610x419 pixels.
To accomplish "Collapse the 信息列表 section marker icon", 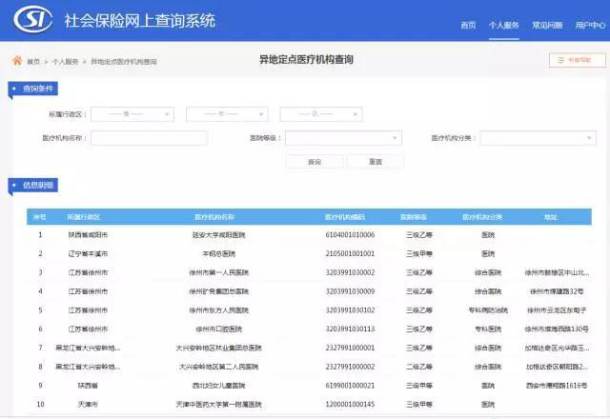I will [x=15, y=185].
